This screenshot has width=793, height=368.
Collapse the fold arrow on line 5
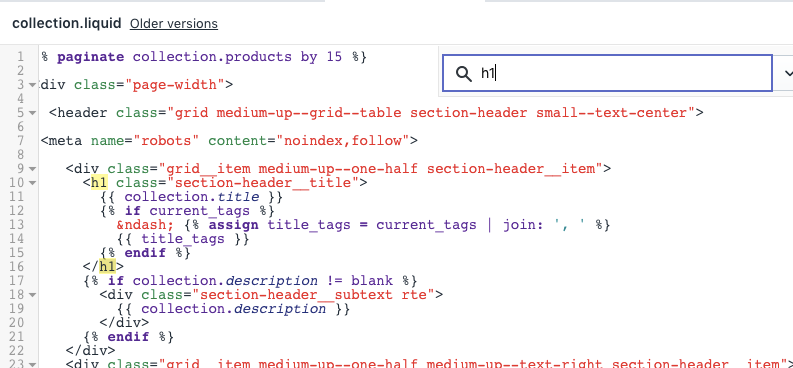(32, 113)
